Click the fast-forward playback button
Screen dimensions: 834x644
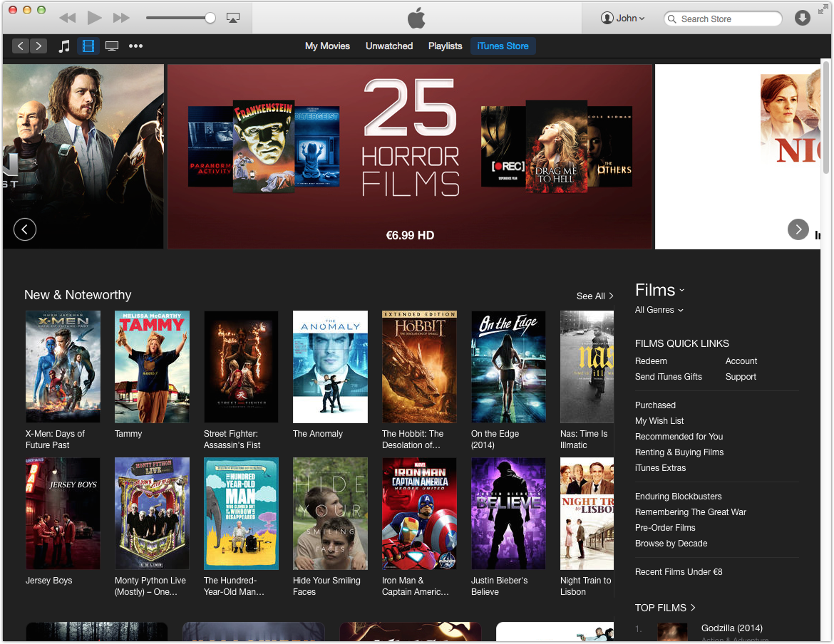click(x=121, y=18)
